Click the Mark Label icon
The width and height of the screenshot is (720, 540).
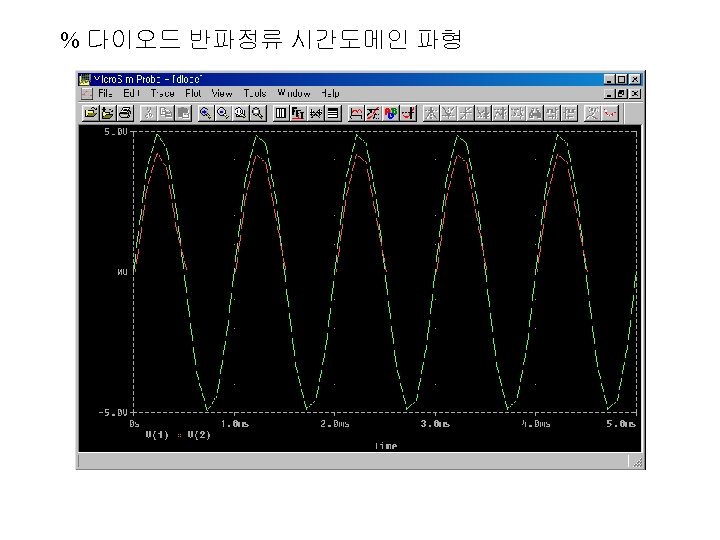click(x=591, y=113)
